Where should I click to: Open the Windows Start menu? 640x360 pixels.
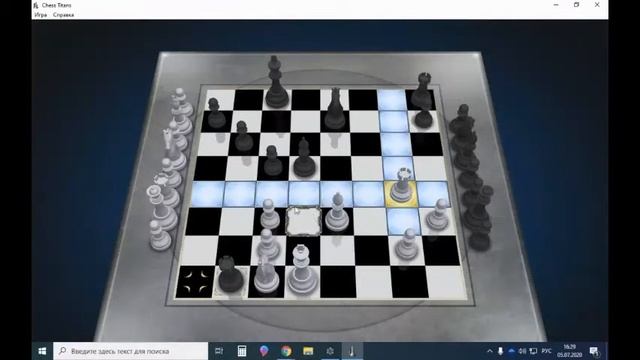pyautogui.click(x=42, y=351)
